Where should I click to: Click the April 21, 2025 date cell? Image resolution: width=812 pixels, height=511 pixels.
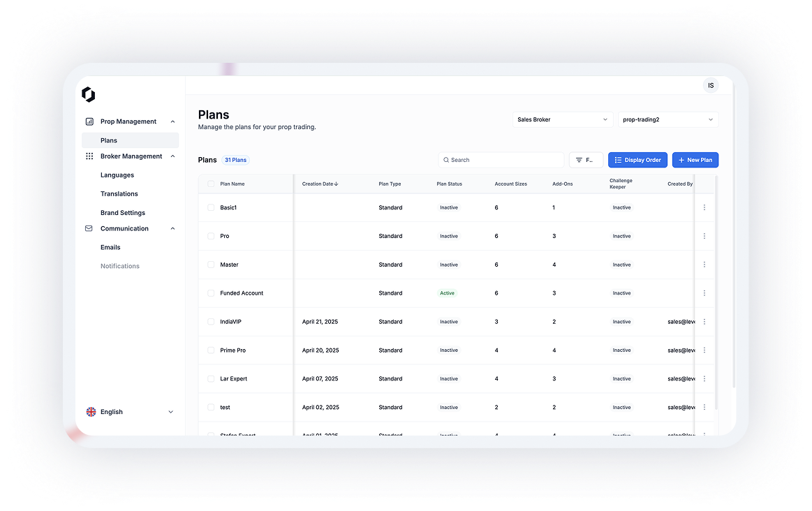click(x=320, y=322)
